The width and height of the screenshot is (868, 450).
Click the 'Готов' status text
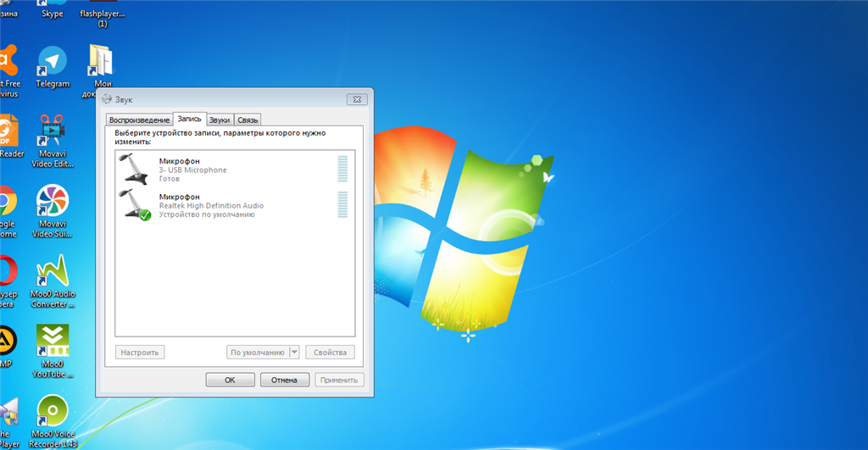click(169, 179)
